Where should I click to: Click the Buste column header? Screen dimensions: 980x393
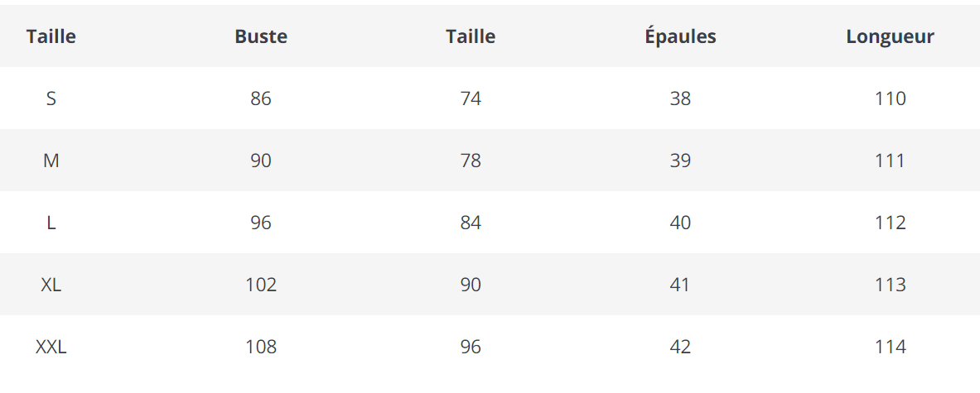(261, 36)
